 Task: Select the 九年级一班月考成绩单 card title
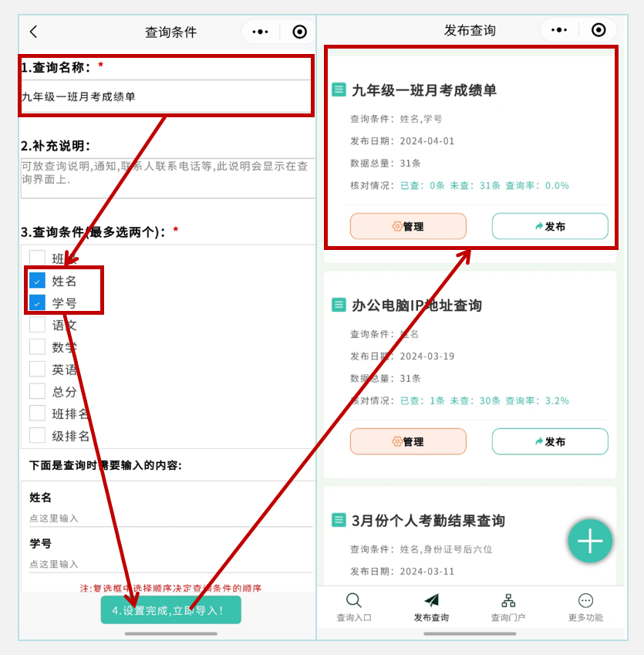pos(424,89)
